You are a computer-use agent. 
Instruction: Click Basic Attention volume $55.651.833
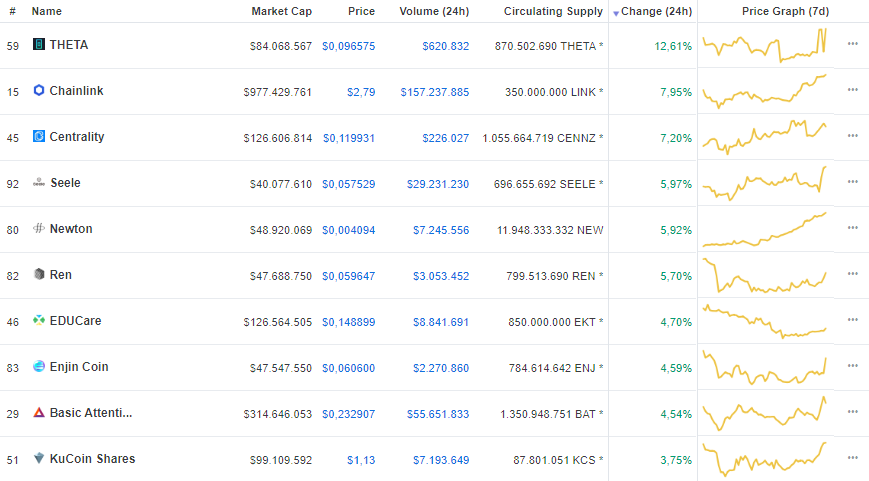coord(438,414)
